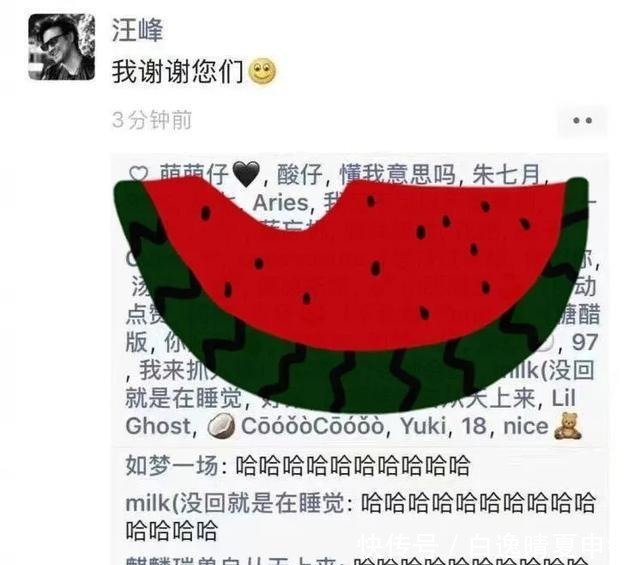Open the two-dot like/comment menu
This screenshot has width=640, height=565.
582,120
